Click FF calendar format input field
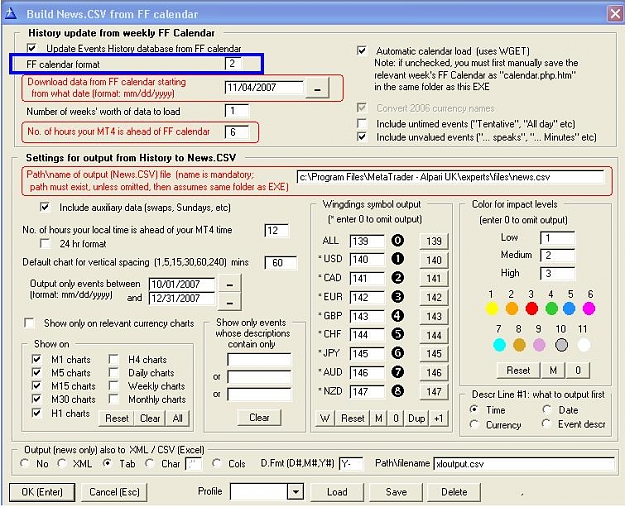 [x=233, y=64]
